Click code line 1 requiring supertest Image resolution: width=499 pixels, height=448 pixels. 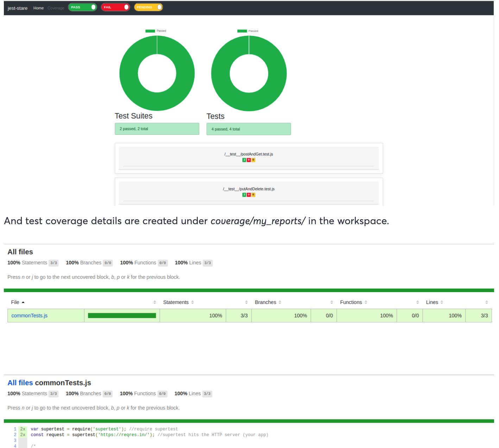tap(104, 429)
